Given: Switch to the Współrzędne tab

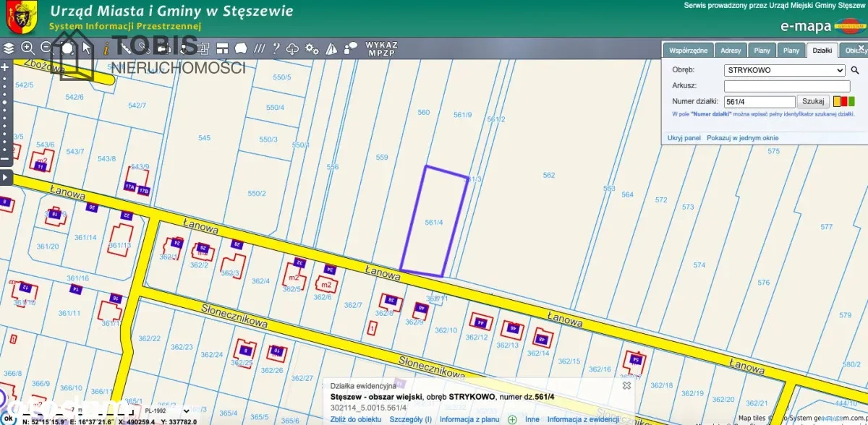Looking at the screenshot, I should click(688, 51).
